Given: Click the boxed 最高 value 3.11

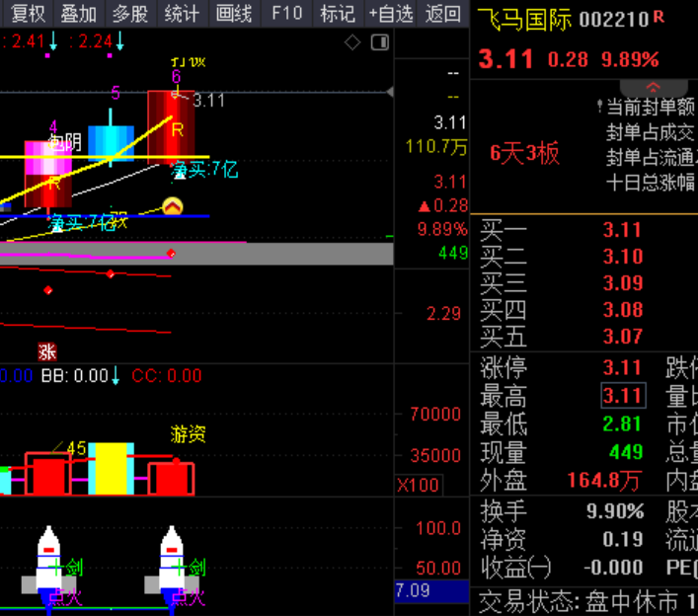Looking at the screenshot, I should point(623,395).
